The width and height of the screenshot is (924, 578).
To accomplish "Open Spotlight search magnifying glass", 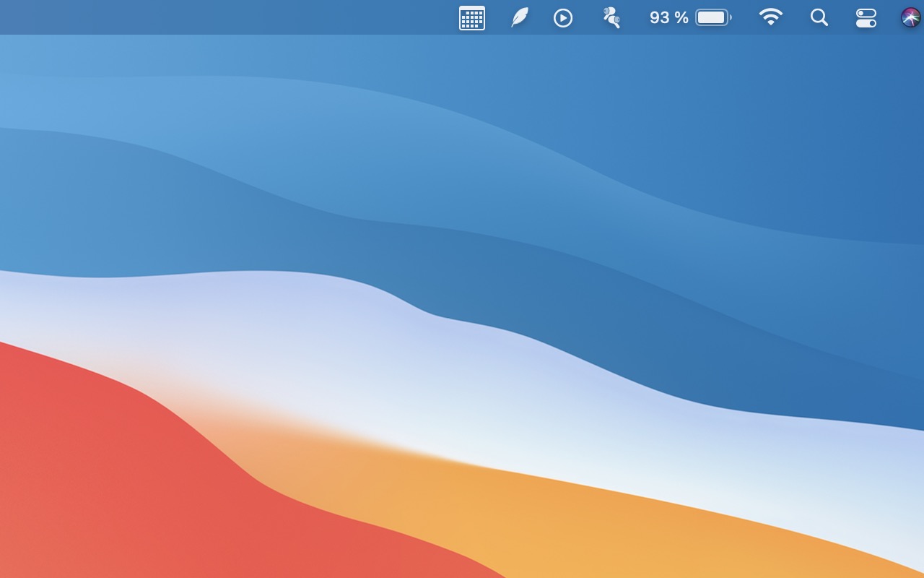I will 819,18.
